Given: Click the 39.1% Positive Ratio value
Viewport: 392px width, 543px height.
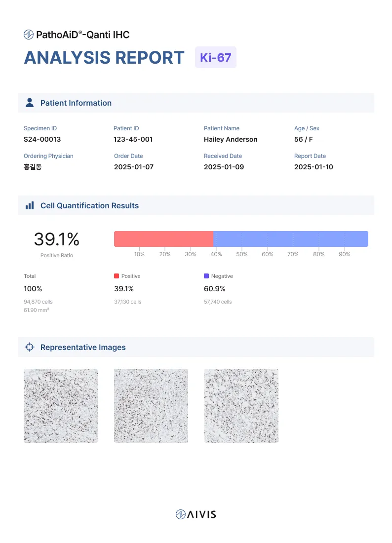Looking at the screenshot, I should click(56, 239).
